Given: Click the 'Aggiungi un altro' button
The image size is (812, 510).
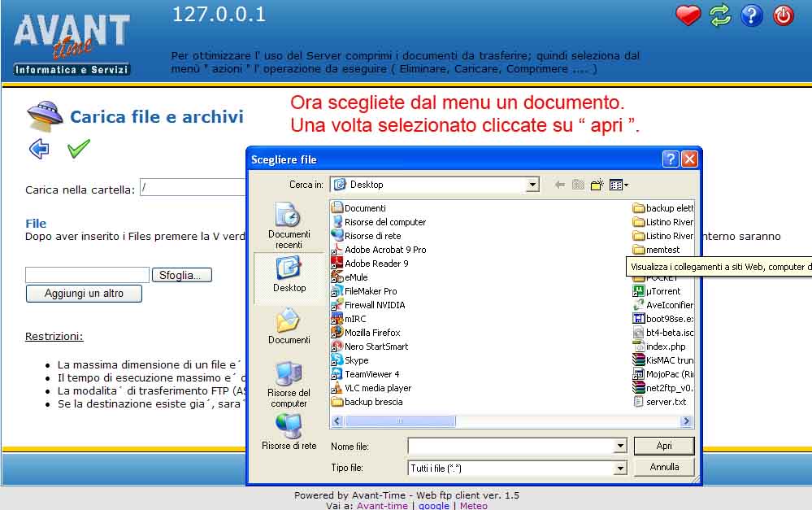Looking at the screenshot, I should click(x=84, y=293).
